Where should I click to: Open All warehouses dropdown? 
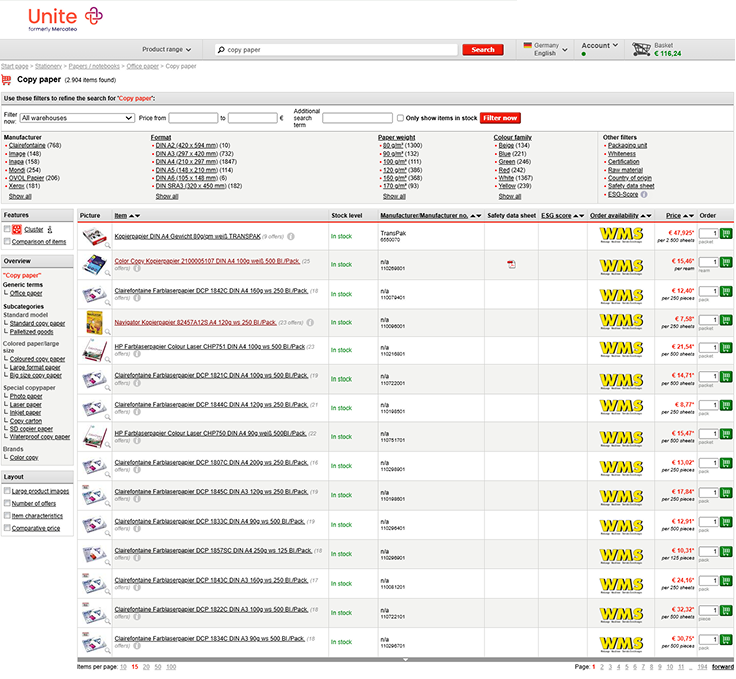pyautogui.click(x=77, y=118)
